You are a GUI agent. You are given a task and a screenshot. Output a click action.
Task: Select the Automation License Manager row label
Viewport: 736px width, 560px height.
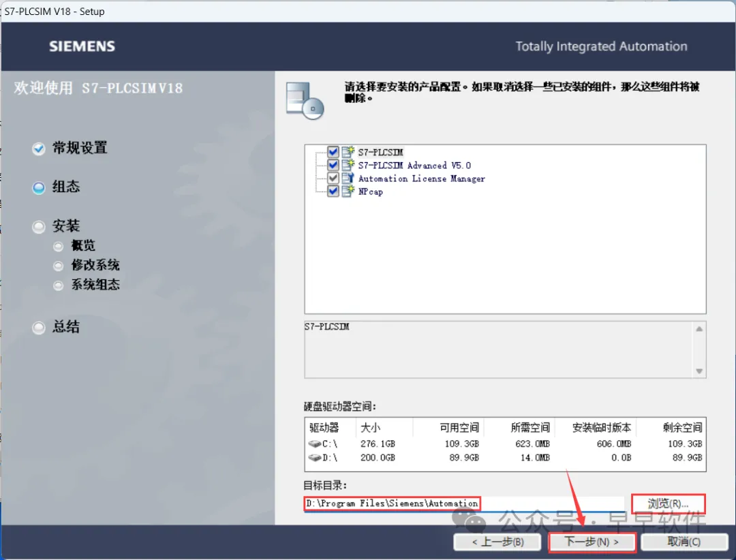tap(422, 178)
